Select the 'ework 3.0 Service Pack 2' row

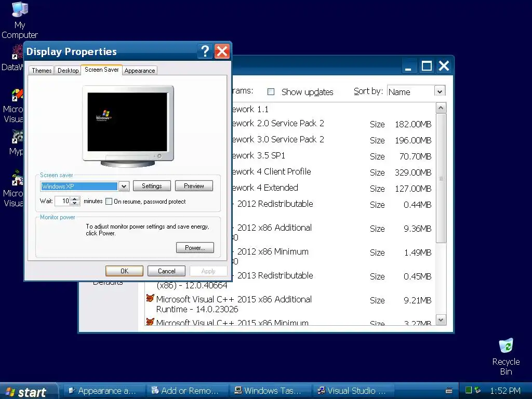333,140
